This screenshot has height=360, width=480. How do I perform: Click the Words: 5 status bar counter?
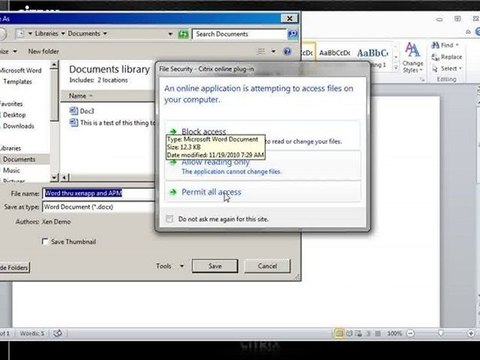[32, 333]
